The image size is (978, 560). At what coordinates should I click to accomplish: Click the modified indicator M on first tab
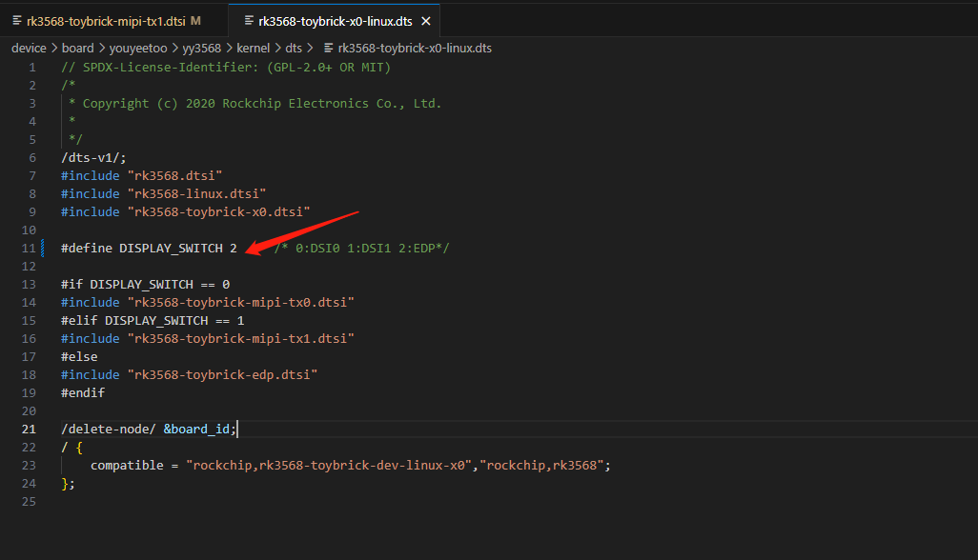point(195,21)
